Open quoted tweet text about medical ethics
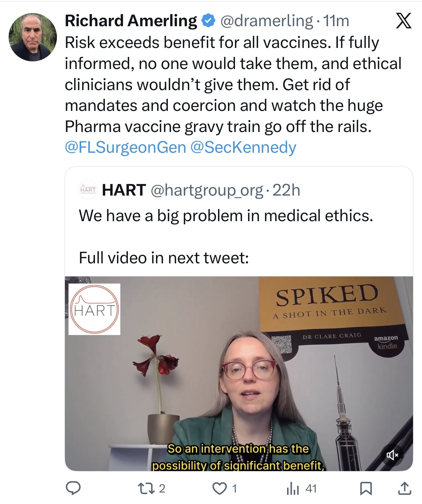This screenshot has height=504, width=422. pos(226,216)
